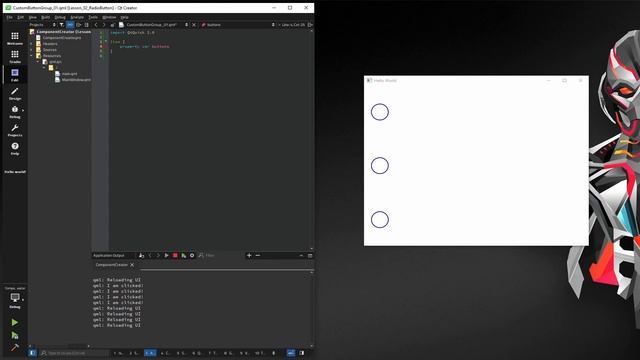Click the output Filter field
Image resolution: width=640 pixels, height=360 pixels.
(220, 256)
